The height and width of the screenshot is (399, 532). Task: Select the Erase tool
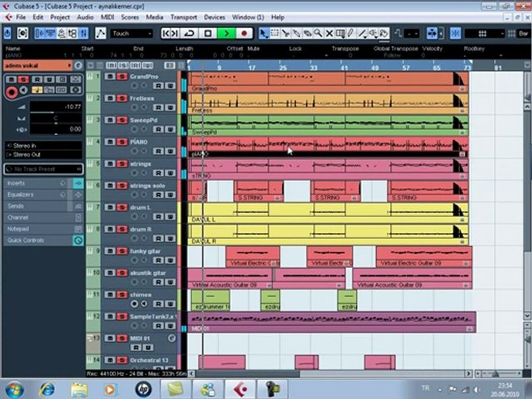click(x=308, y=33)
